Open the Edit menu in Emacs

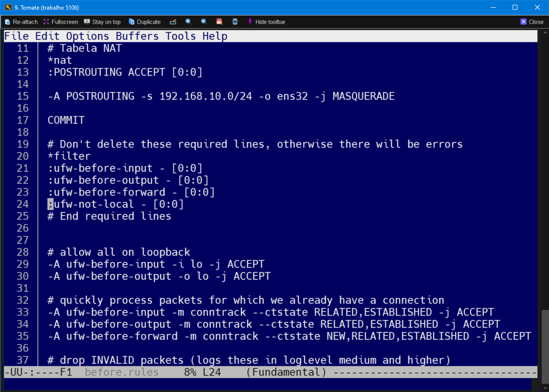[x=47, y=36]
